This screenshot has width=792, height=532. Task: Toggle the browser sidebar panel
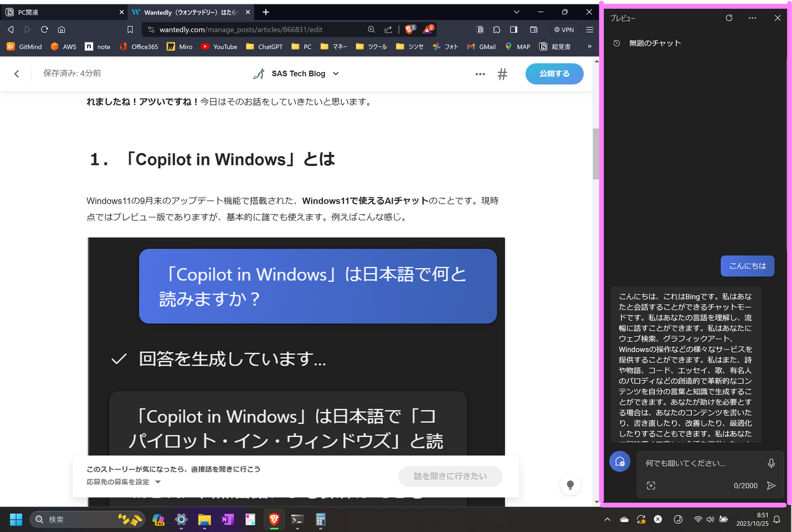[514, 30]
